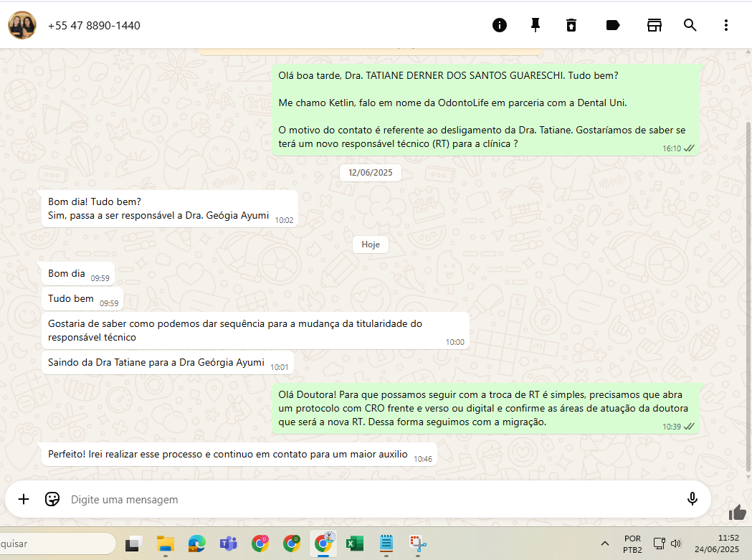
Task: Open Excel from the taskbar
Action: click(354, 544)
